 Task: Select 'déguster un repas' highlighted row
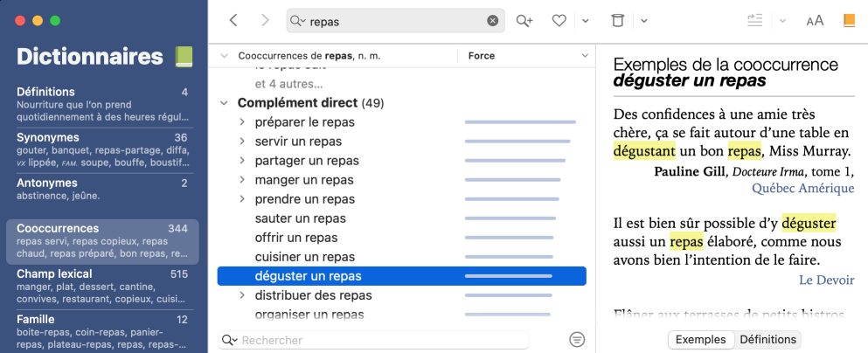click(x=402, y=276)
